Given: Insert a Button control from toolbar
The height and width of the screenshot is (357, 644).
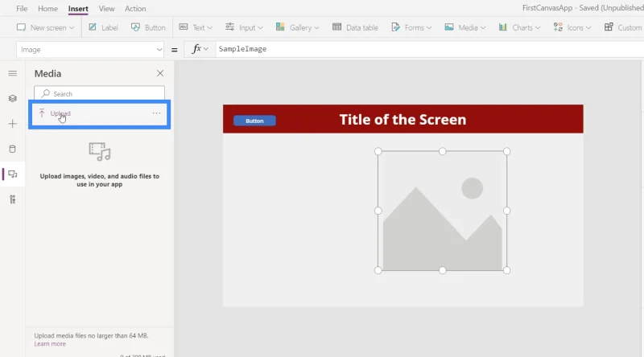Looking at the screenshot, I should (148, 27).
